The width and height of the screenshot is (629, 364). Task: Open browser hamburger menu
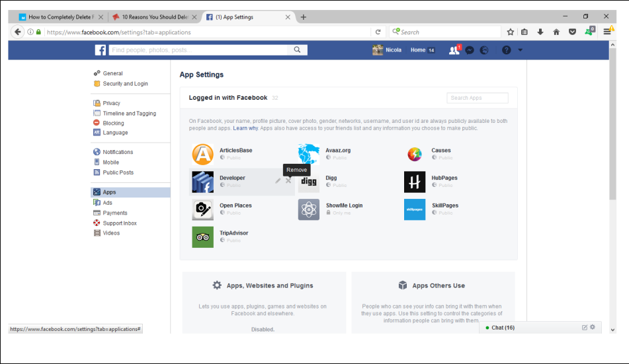607,32
